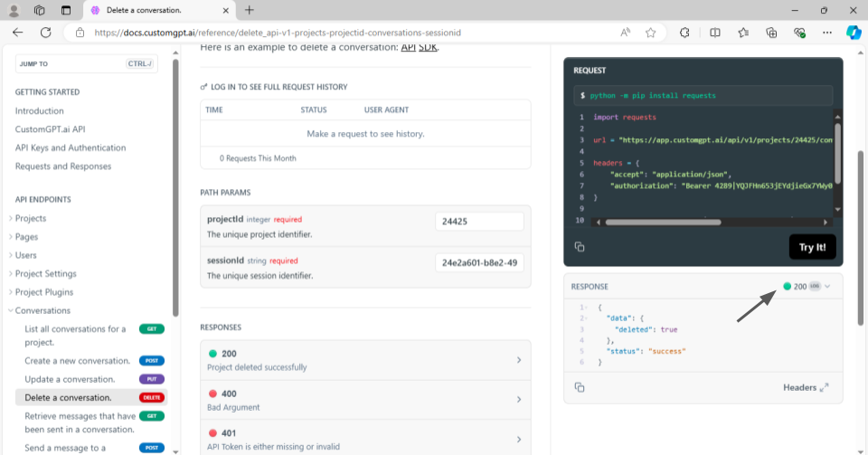Click the pip install requests command line
The width and height of the screenshot is (868, 455).
point(703,95)
